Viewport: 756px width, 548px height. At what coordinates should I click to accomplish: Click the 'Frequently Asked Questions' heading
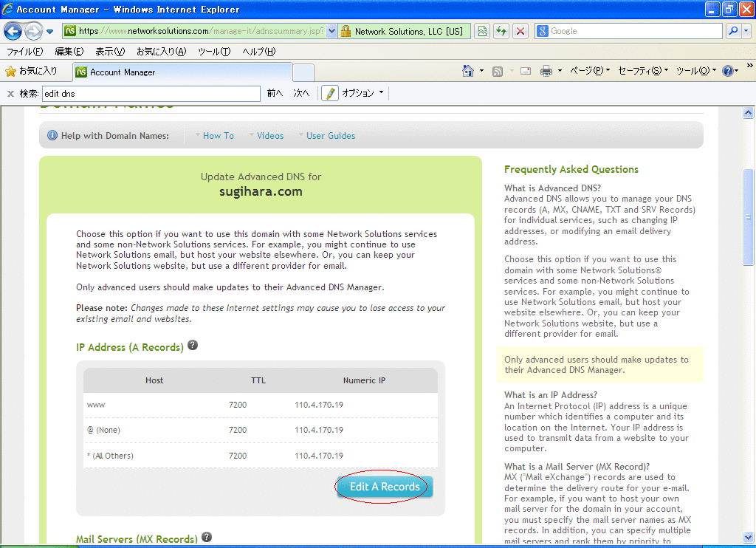pyautogui.click(x=571, y=169)
